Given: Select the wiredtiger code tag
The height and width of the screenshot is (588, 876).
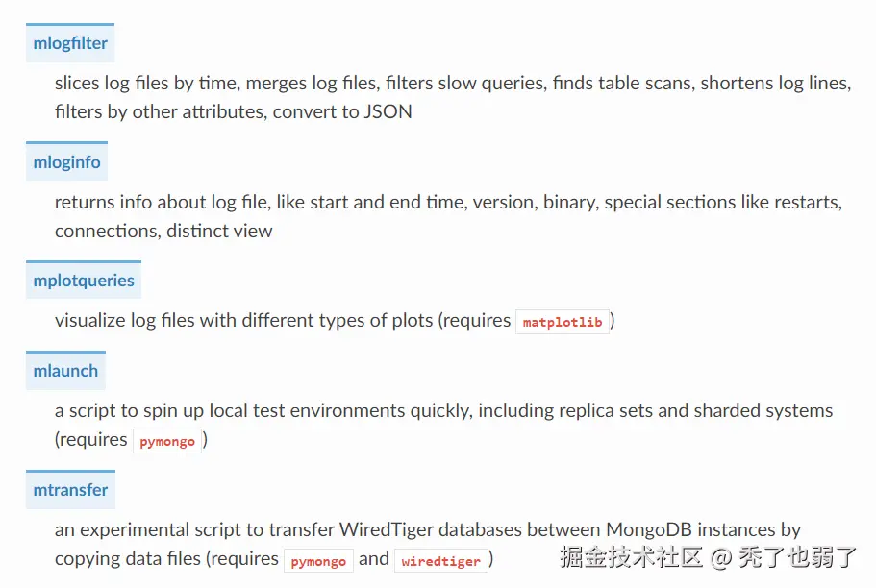Looking at the screenshot, I should (x=440, y=561).
